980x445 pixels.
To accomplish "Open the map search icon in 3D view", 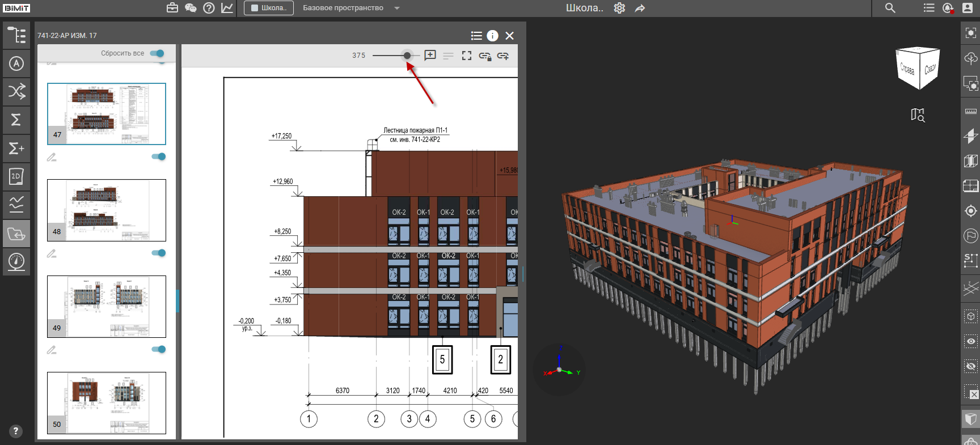I will pyautogui.click(x=918, y=115).
